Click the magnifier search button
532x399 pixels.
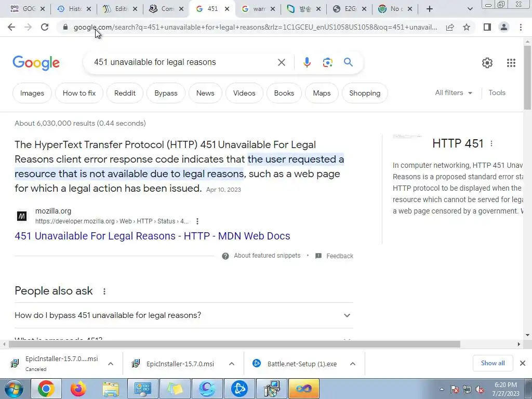click(x=348, y=62)
